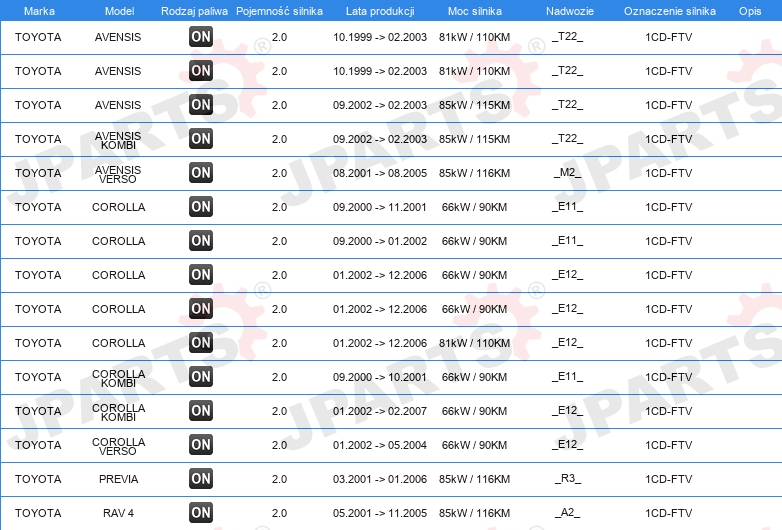Click the Pojemność silnika column header
The width and height of the screenshot is (782, 530).
point(279,11)
